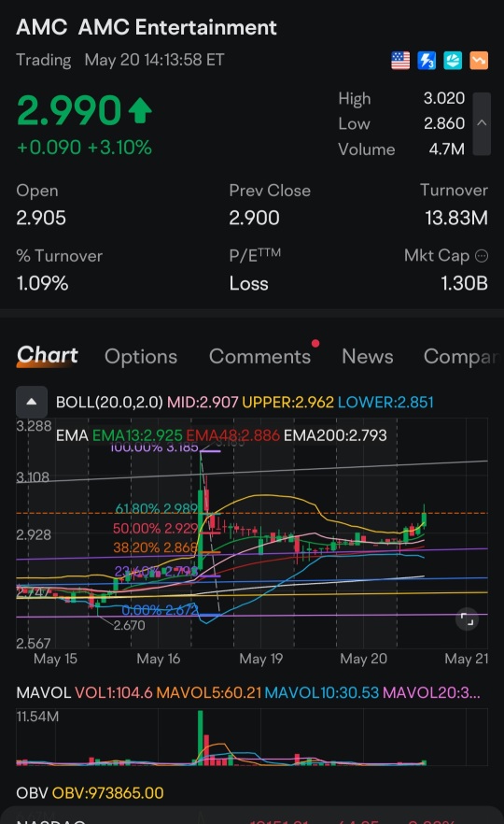
Task: Open the Comments tab
Action: point(259,356)
